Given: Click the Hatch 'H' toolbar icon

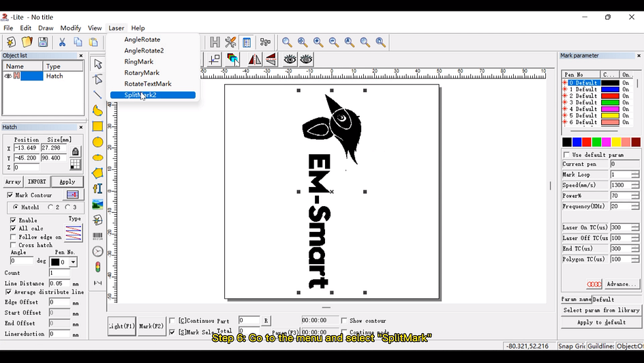Looking at the screenshot, I should [x=215, y=42].
